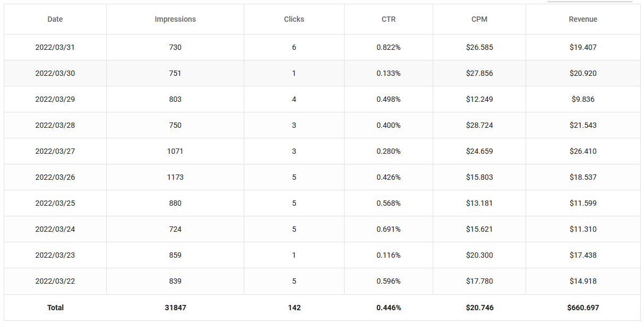The width and height of the screenshot is (644, 324).
Task: Select the $20.300 CPM cell
Action: click(x=479, y=255)
